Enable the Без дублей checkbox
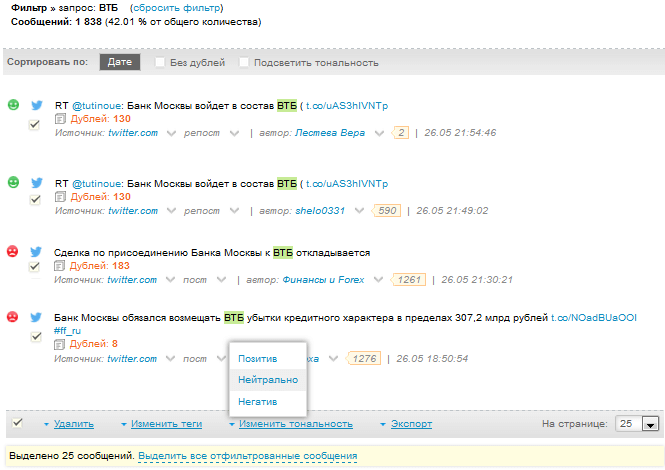Screen dimensions: 665x470 [x=160, y=62]
